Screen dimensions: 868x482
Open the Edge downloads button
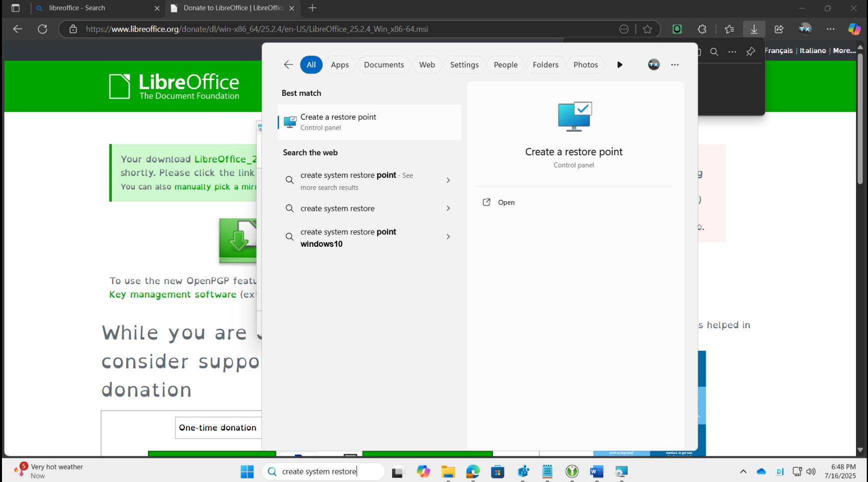coord(754,29)
